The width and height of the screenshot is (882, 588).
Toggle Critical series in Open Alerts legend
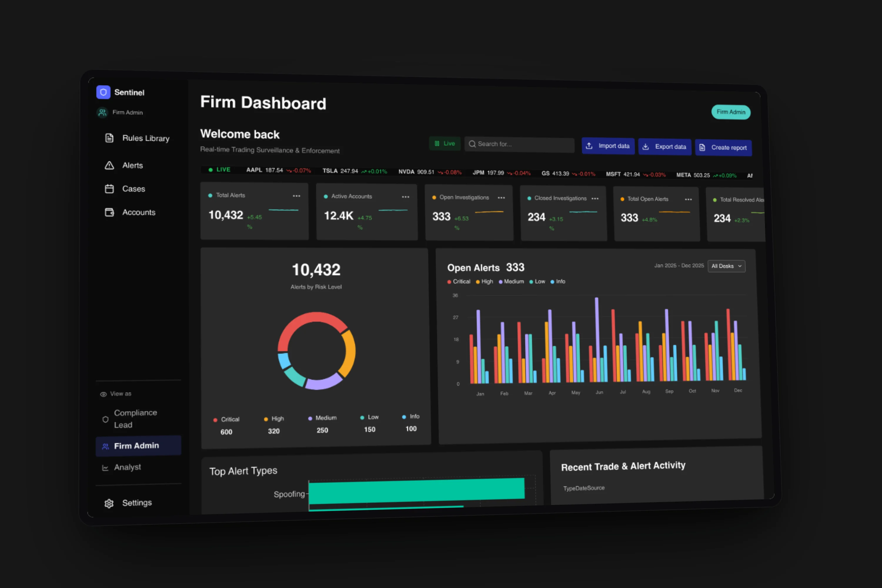(459, 281)
